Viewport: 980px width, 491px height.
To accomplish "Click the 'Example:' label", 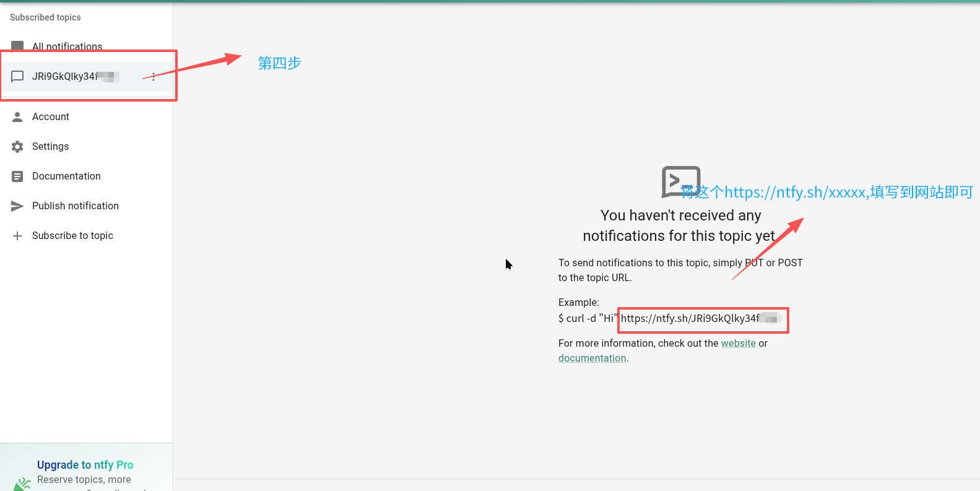I will click(x=579, y=302).
